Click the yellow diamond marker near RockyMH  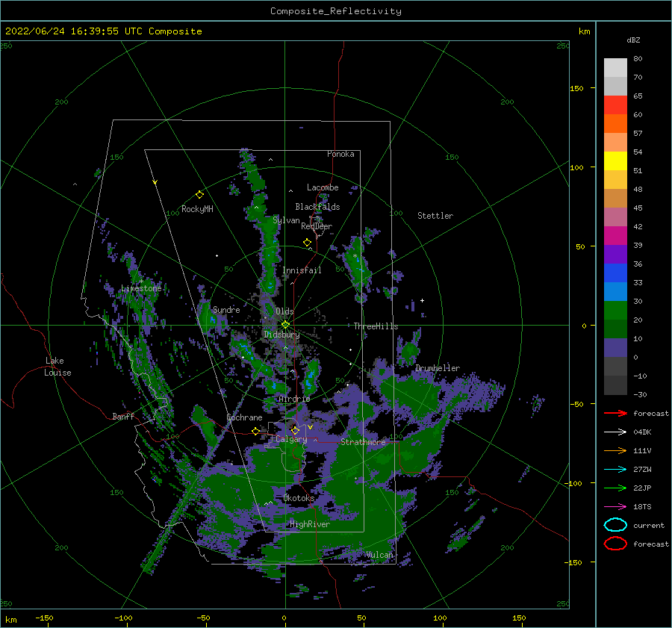pos(199,195)
